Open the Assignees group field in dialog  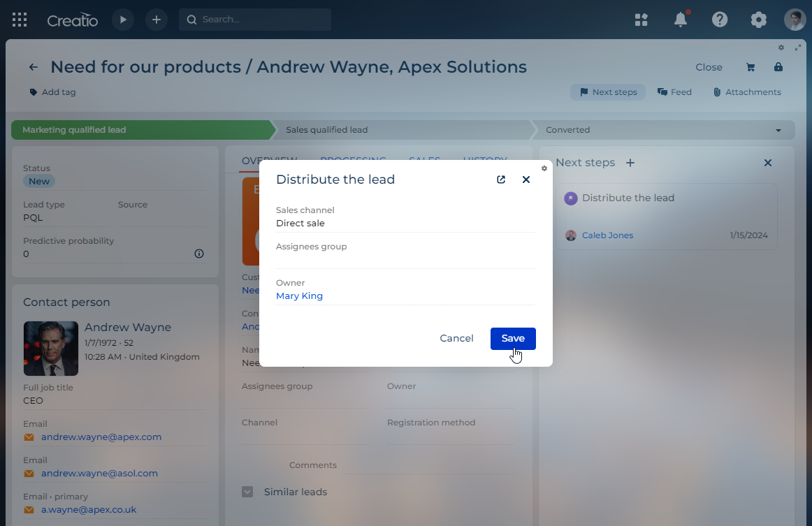click(404, 260)
